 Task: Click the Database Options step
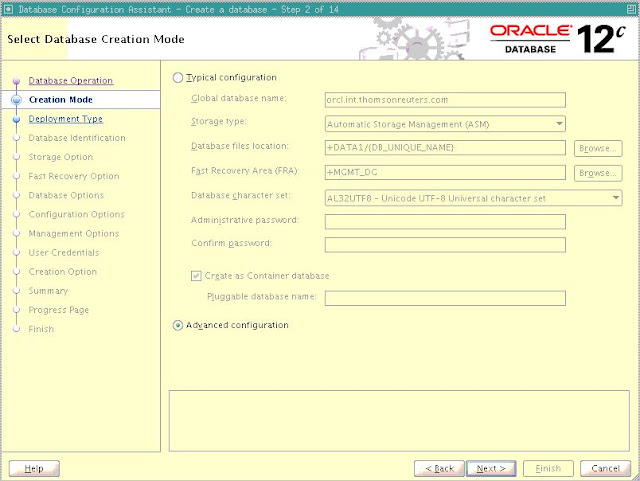point(66,195)
